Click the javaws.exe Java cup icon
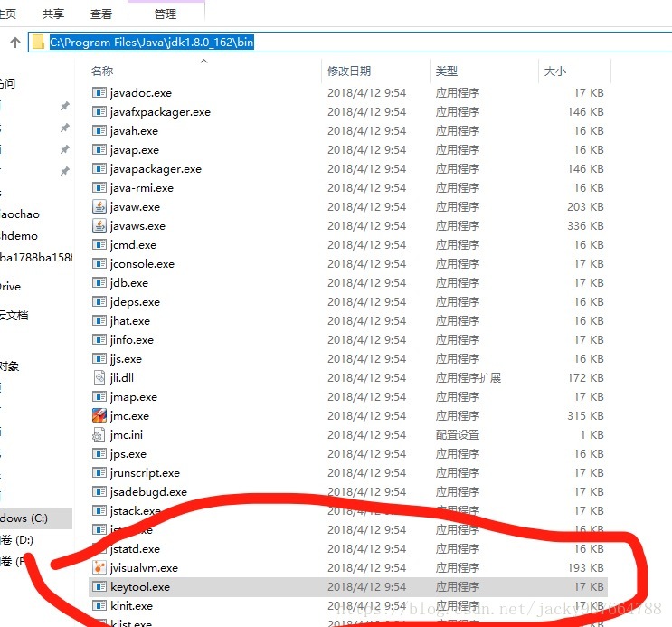The width and height of the screenshot is (672, 627). pos(99,225)
